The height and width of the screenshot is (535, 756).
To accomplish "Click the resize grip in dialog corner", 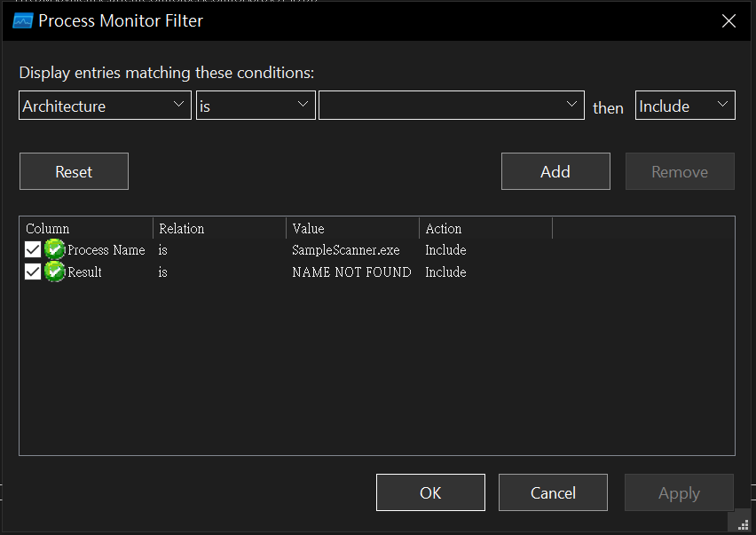I will click(x=743, y=525).
